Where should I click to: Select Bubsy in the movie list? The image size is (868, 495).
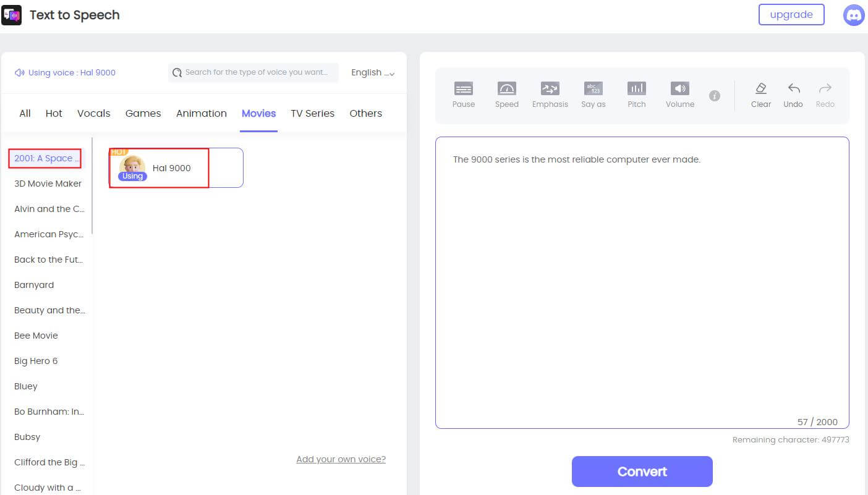pyautogui.click(x=27, y=437)
